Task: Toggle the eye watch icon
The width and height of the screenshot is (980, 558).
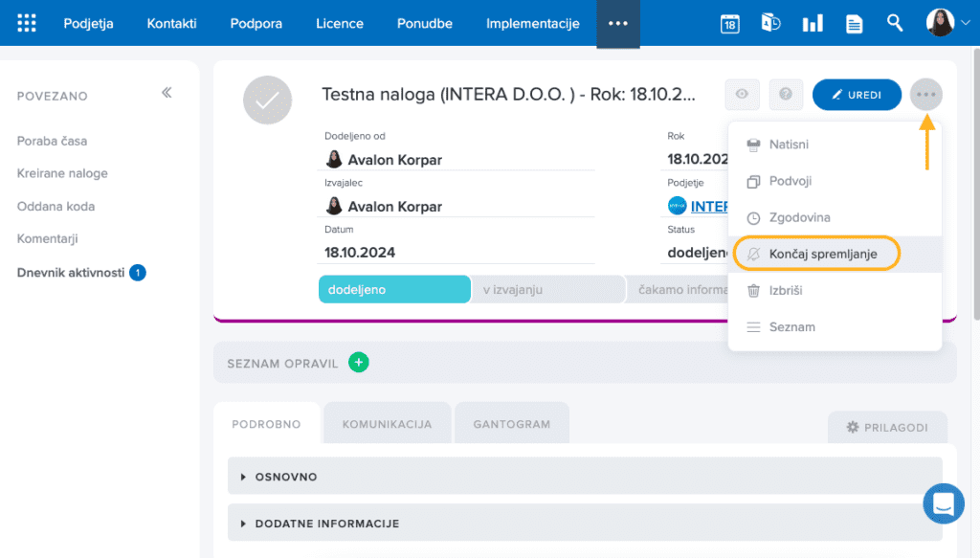Action: 742,94
